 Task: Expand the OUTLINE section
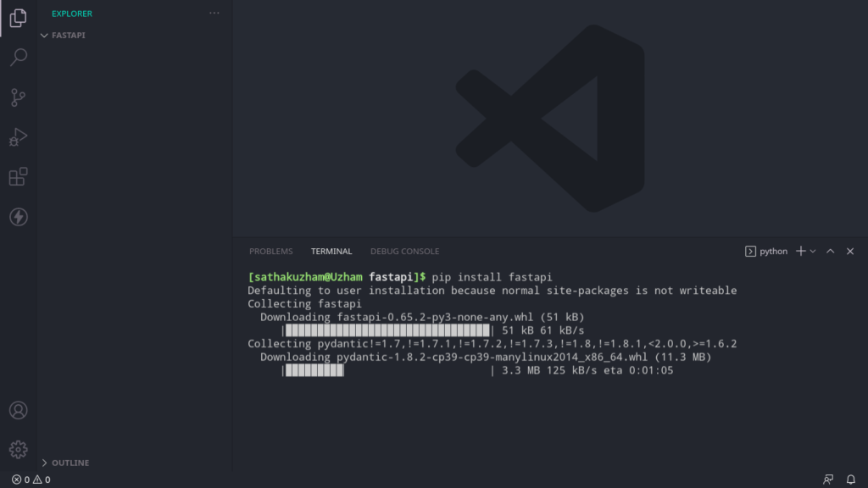[65, 463]
